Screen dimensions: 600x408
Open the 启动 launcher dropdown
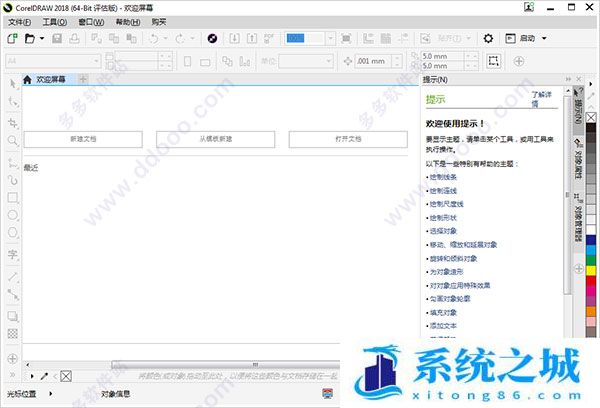[x=544, y=38]
